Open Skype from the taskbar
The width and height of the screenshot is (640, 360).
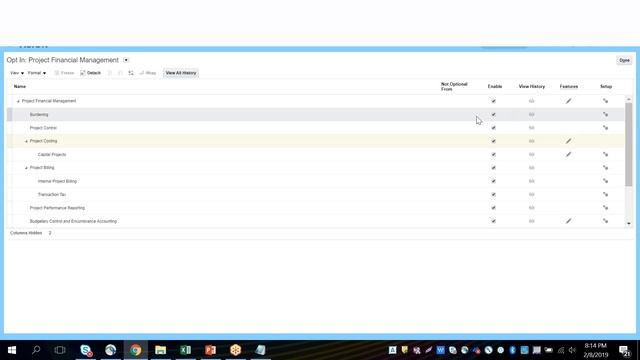[x=86, y=350]
